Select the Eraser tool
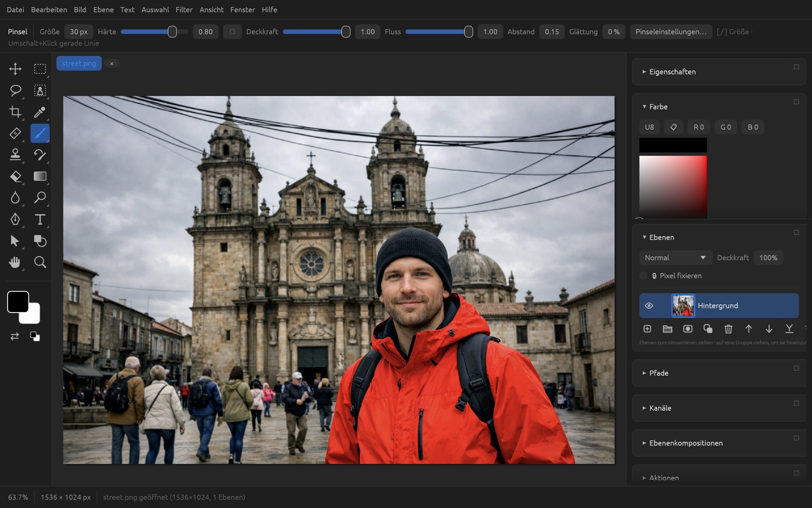 [x=15, y=176]
